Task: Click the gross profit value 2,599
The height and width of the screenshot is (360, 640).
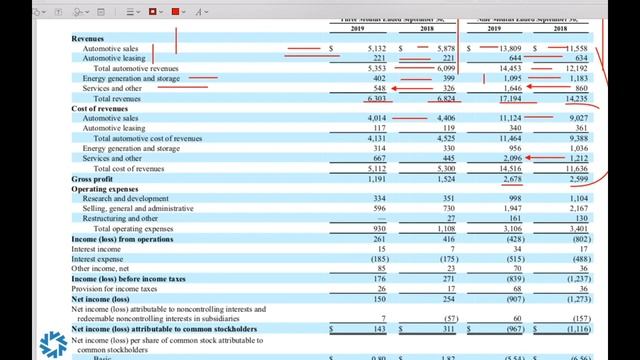Action: (x=579, y=179)
